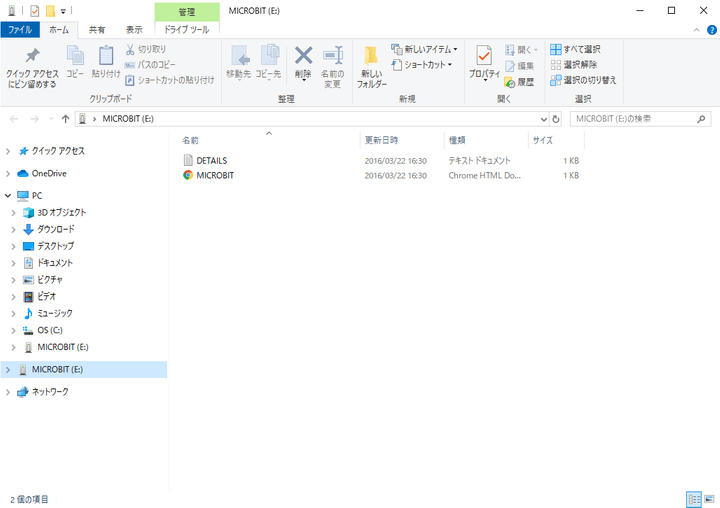Click the Delete X button
720x508 pixels.
303,63
